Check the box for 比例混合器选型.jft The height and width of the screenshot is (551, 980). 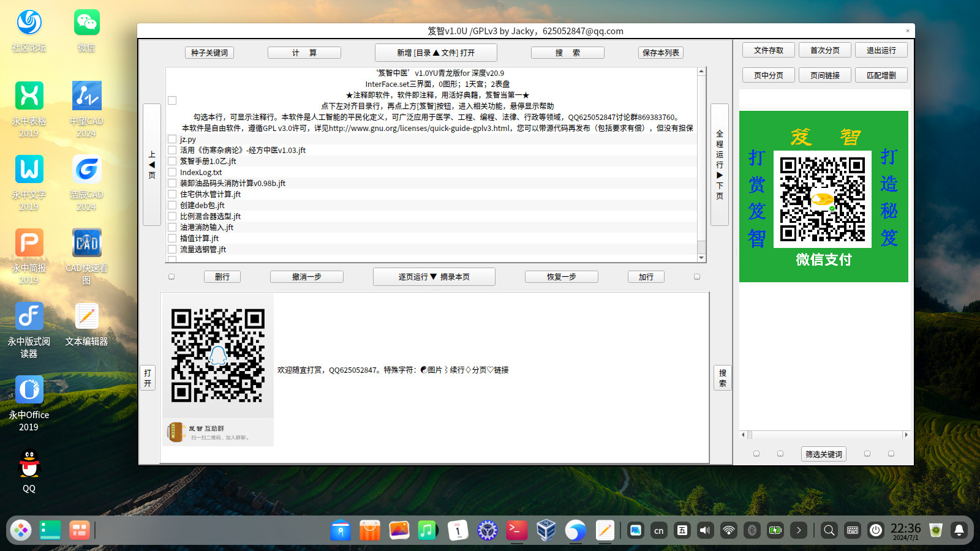tap(172, 216)
